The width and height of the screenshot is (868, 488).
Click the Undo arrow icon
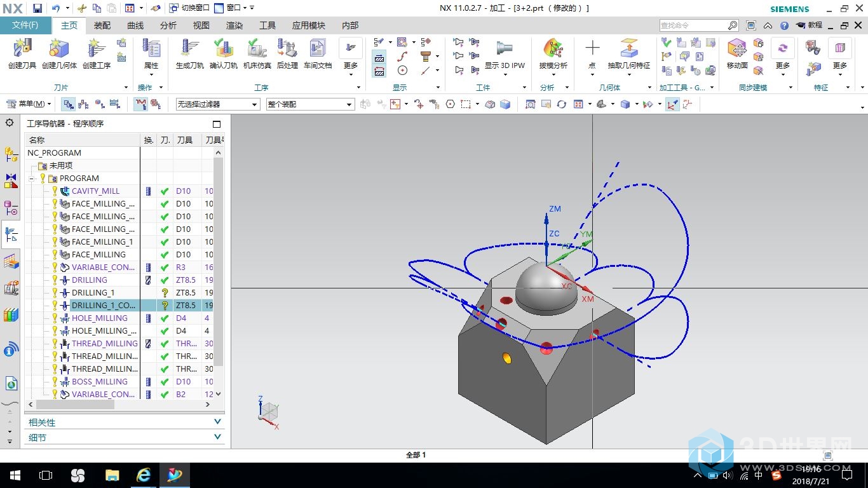coord(56,8)
